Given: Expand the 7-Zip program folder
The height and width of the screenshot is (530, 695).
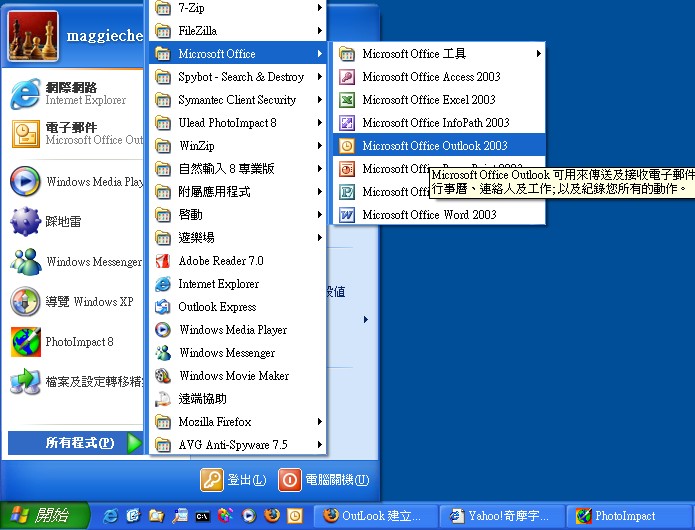Looking at the screenshot, I should tap(238, 8).
